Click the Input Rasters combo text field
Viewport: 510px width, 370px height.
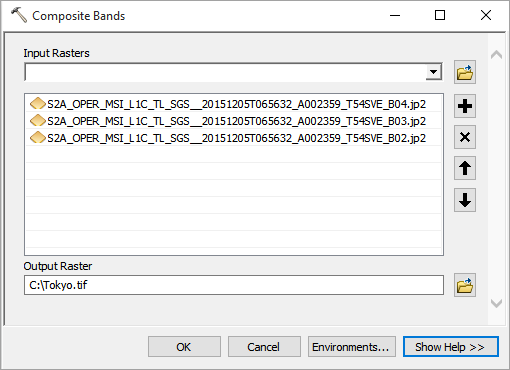point(225,72)
